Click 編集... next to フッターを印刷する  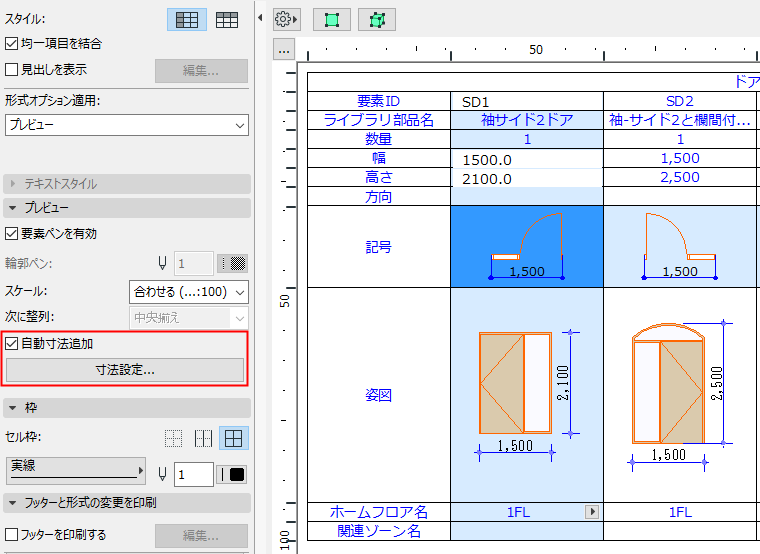pos(201,536)
